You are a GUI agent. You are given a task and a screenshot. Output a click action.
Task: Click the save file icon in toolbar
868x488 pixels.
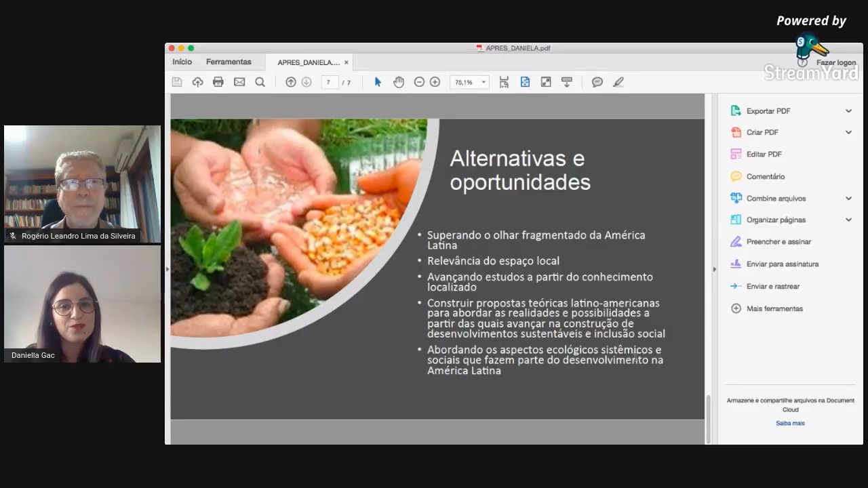[x=177, y=82]
